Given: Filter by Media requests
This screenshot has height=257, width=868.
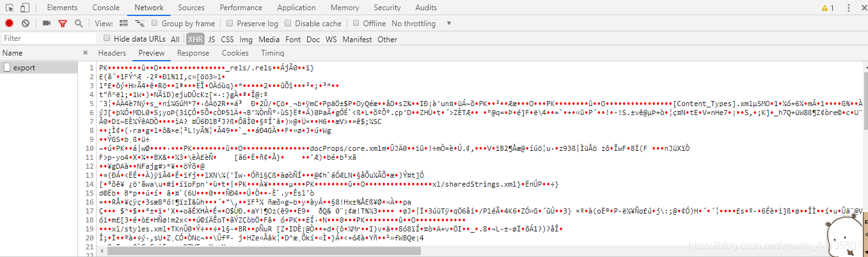Looking at the screenshot, I should [269, 39].
